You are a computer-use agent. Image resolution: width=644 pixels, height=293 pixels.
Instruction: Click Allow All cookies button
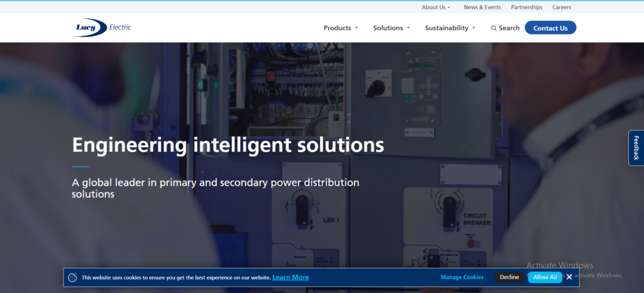pyautogui.click(x=545, y=277)
